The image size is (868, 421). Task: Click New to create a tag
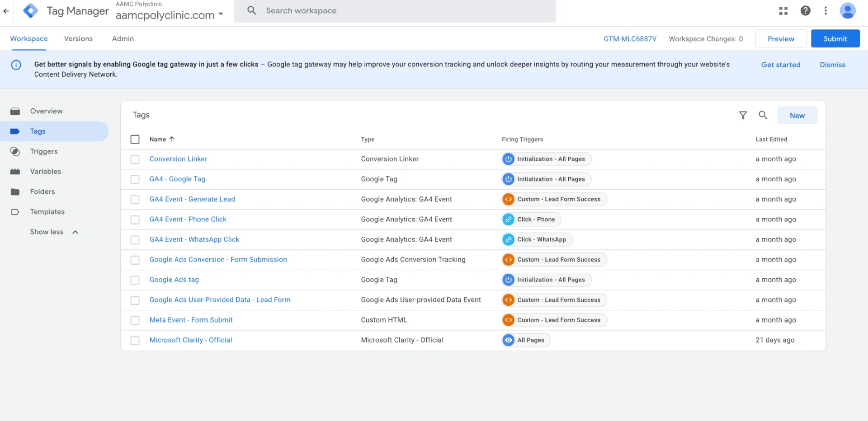(797, 116)
